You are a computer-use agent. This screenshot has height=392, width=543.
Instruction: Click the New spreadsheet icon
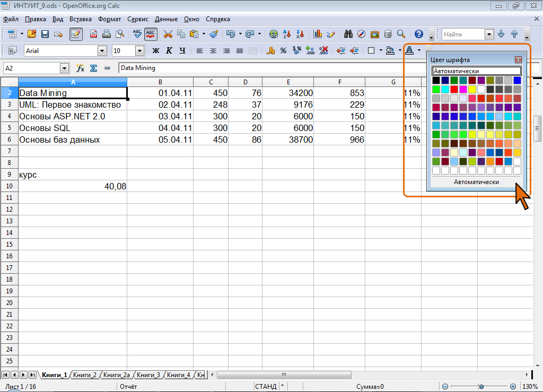pos(12,34)
